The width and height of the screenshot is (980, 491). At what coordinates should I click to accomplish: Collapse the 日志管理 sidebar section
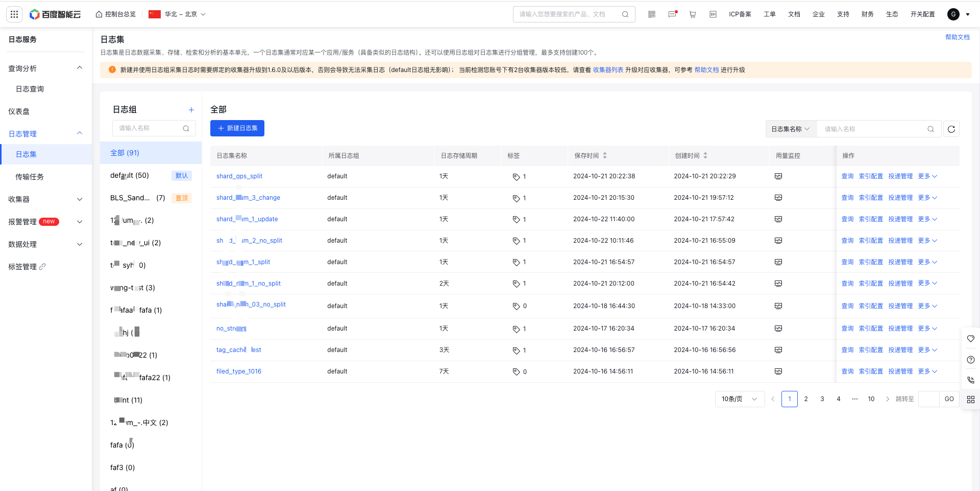coord(80,133)
